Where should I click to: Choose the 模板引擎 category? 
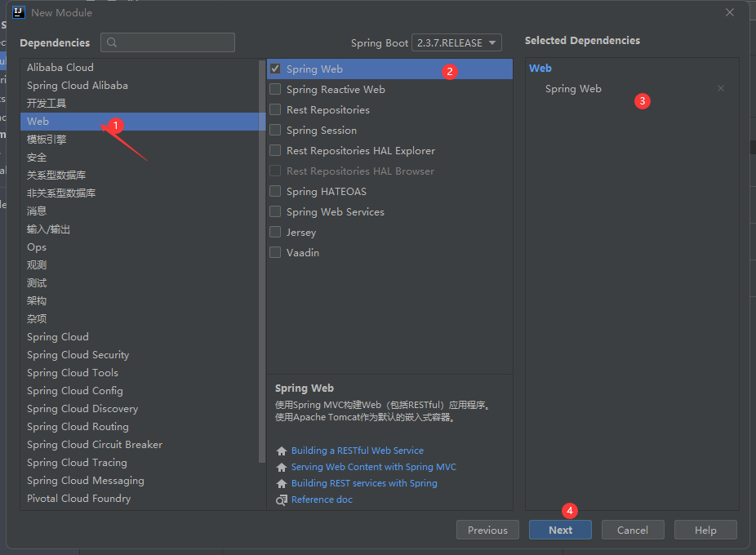(140, 140)
